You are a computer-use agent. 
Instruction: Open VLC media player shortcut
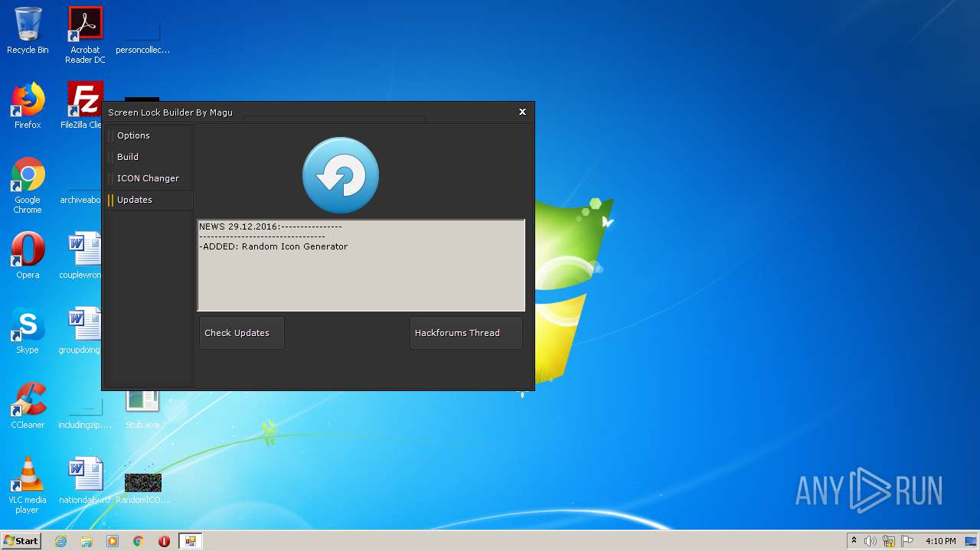point(28,486)
